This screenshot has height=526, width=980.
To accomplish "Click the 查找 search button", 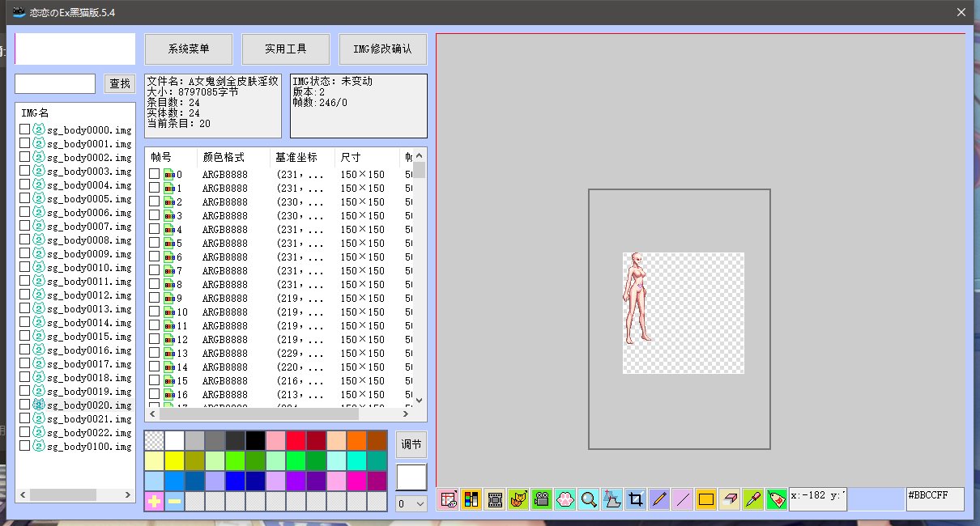I will (x=120, y=83).
